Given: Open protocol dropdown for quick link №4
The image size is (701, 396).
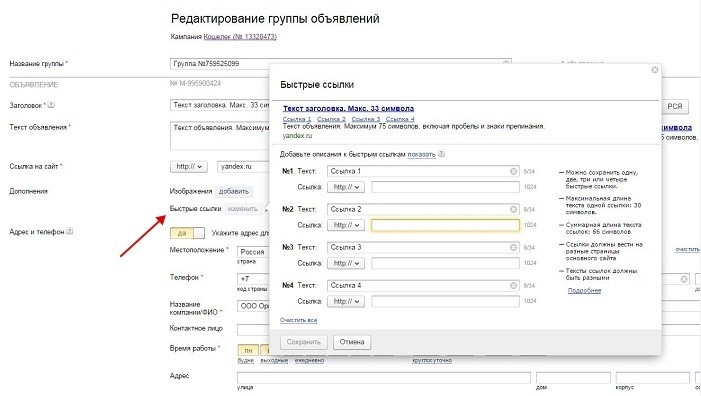Looking at the screenshot, I should coord(346,301).
